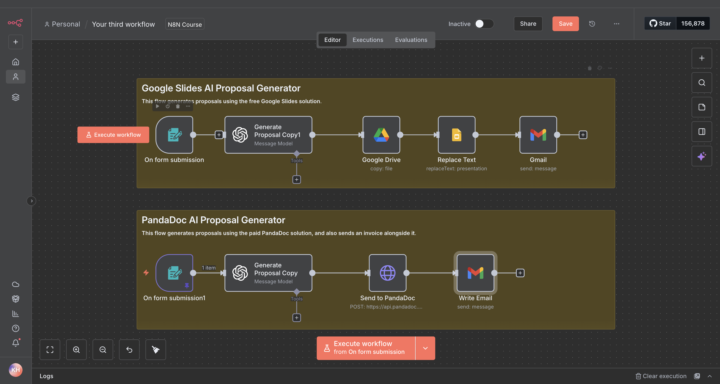Click the red Execute workflow button beside trigger
720x384 pixels.
click(x=113, y=135)
